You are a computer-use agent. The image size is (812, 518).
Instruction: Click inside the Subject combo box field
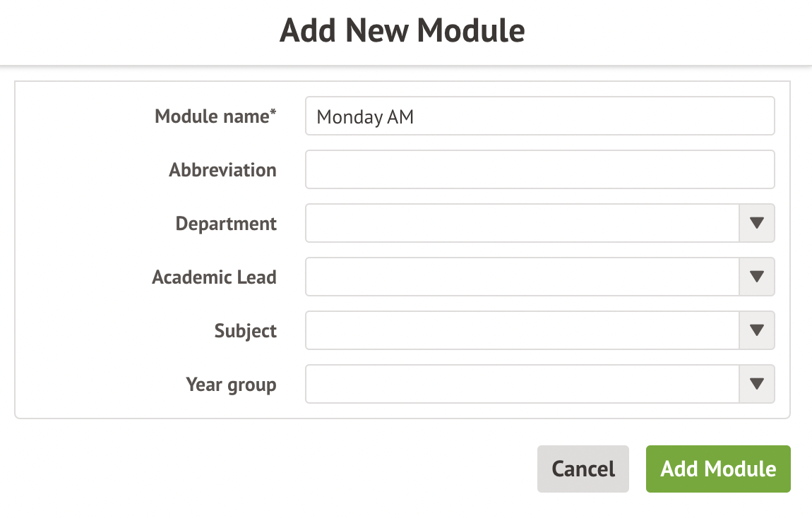pos(522,330)
